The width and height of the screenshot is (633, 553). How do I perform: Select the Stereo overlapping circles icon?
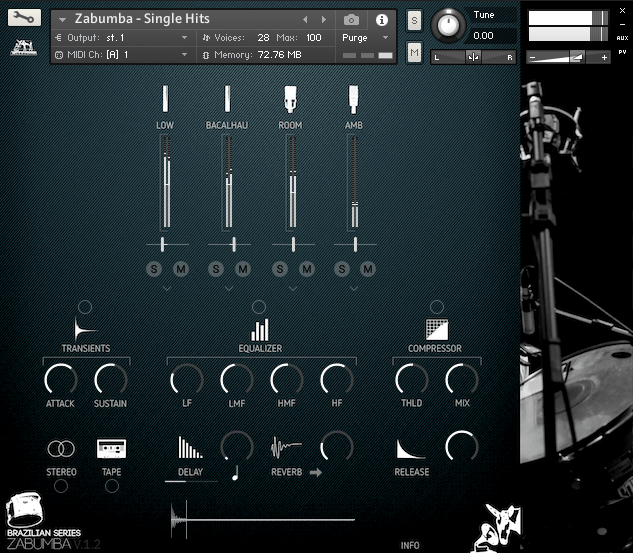coord(61,449)
